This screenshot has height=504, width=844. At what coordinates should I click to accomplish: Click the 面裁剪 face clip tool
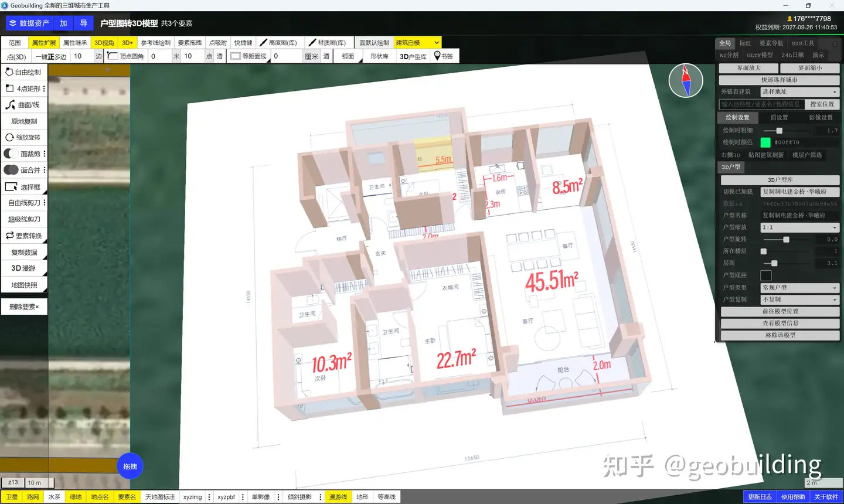(x=21, y=154)
